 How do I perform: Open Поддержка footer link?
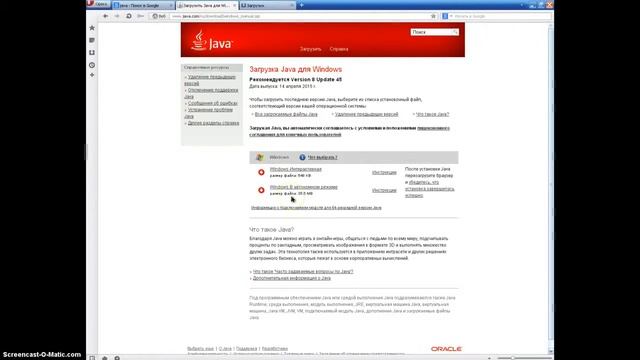pos(247,349)
